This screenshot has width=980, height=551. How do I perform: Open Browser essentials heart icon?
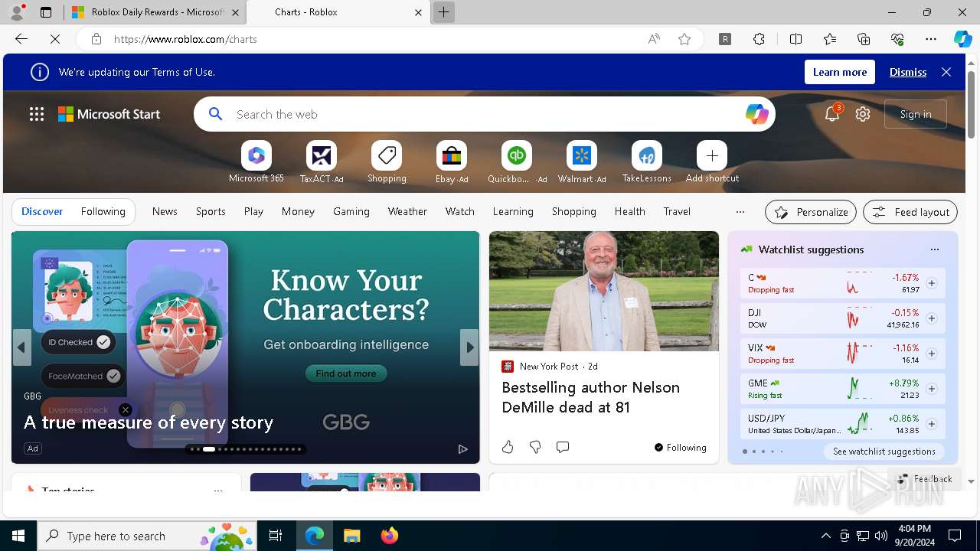897,39
